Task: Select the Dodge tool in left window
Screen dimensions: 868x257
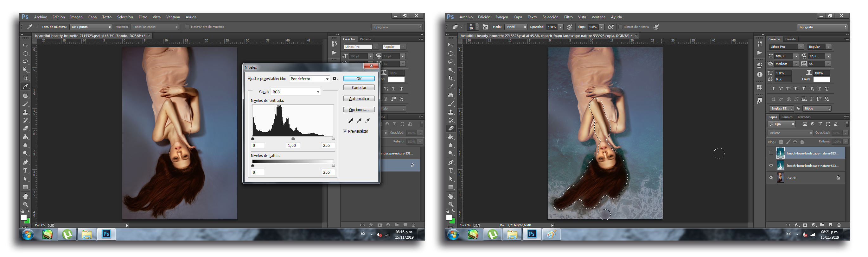Action: (x=25, y=153)
